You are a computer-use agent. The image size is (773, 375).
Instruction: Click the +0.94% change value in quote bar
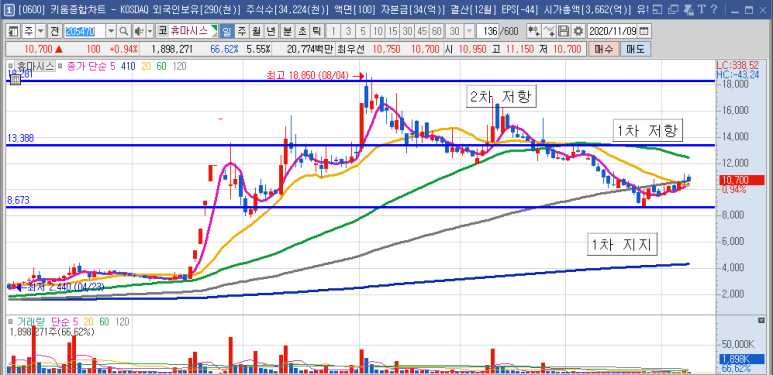click(124, 50)
